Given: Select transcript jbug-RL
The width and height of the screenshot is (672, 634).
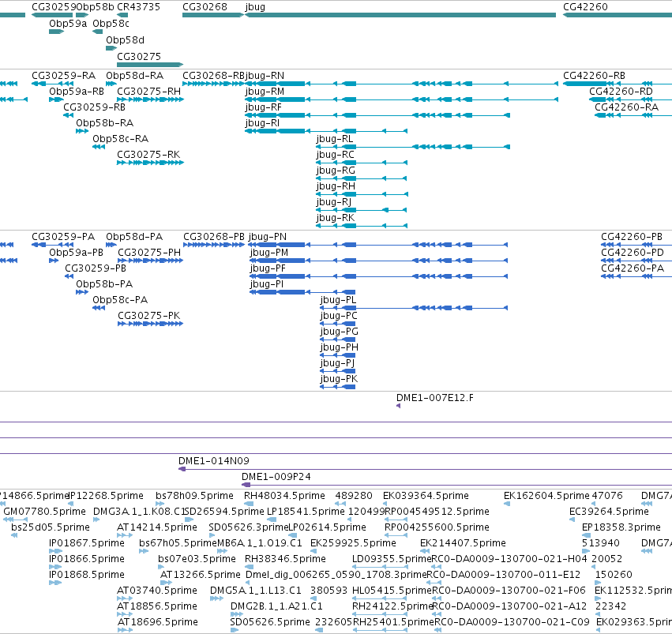Looking at the screenshot, I should (x=335, y=139).
